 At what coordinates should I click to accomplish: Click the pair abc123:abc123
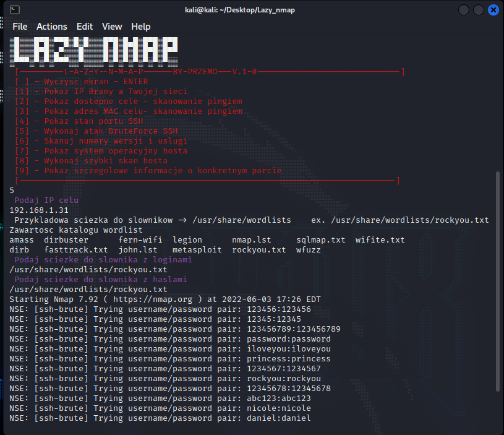[279, 398]
